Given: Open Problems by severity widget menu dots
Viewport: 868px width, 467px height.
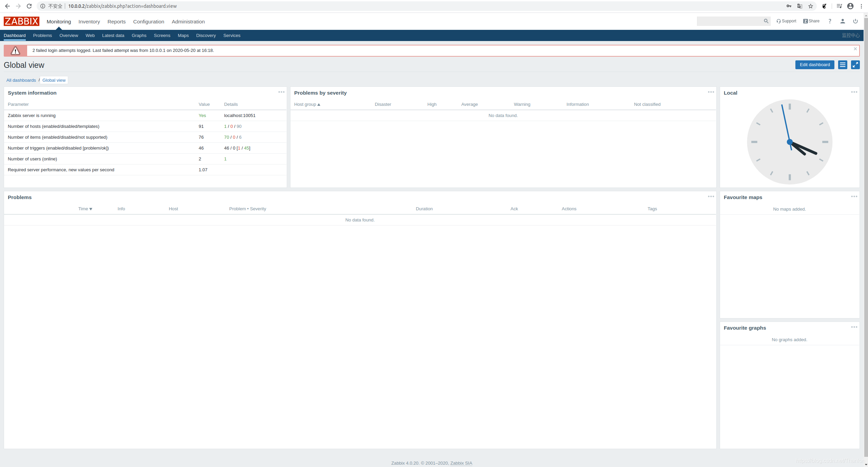Looking at the screenshot, I should tap(711, 92).
